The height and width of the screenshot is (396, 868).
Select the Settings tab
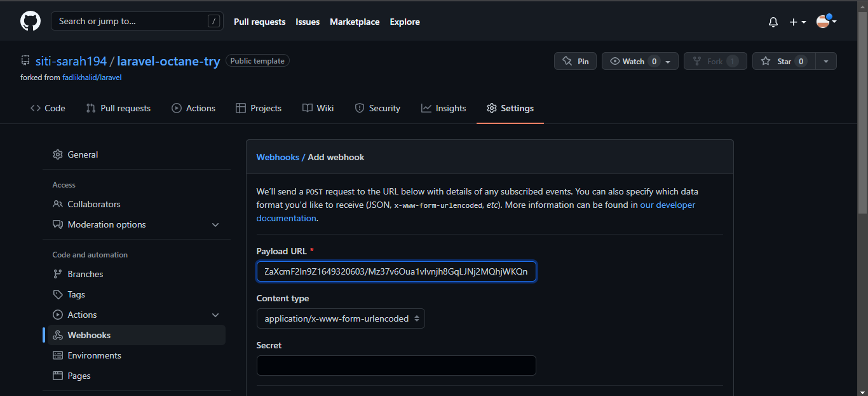click(x=510, y=108)
